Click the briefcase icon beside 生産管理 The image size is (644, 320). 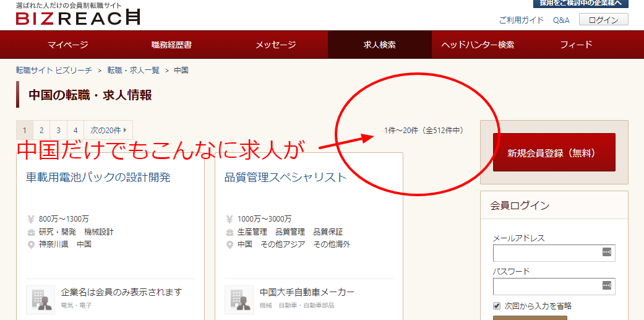230,232
